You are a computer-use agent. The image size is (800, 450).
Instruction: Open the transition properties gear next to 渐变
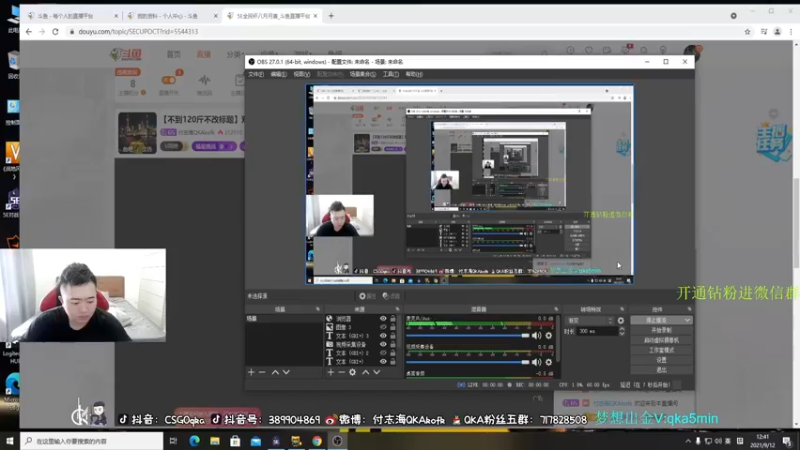pos(620,320)
